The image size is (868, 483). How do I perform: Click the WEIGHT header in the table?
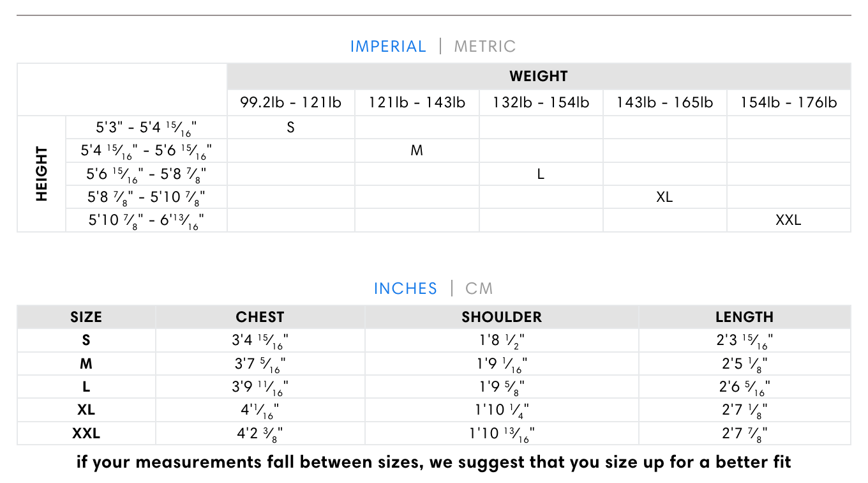point(539,76)
